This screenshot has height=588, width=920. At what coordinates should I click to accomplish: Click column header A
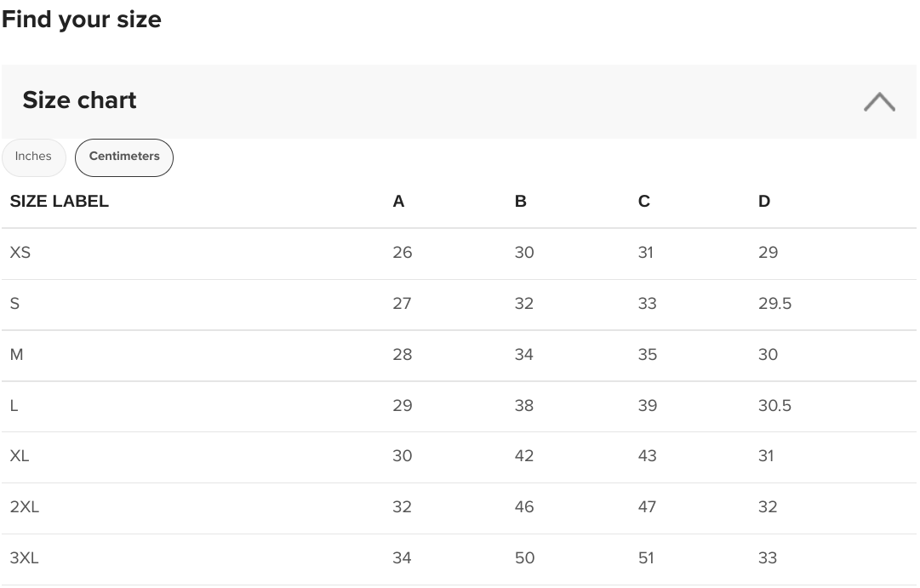(398, 202)
